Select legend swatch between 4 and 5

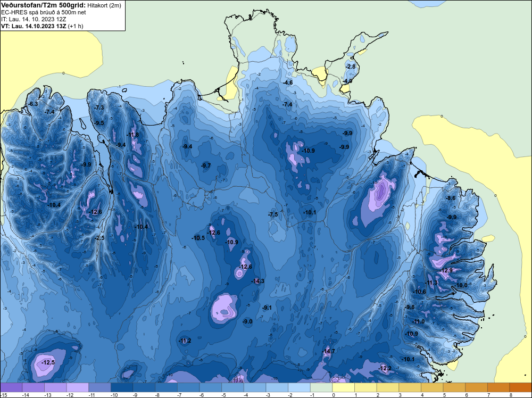tap(432, 387)
